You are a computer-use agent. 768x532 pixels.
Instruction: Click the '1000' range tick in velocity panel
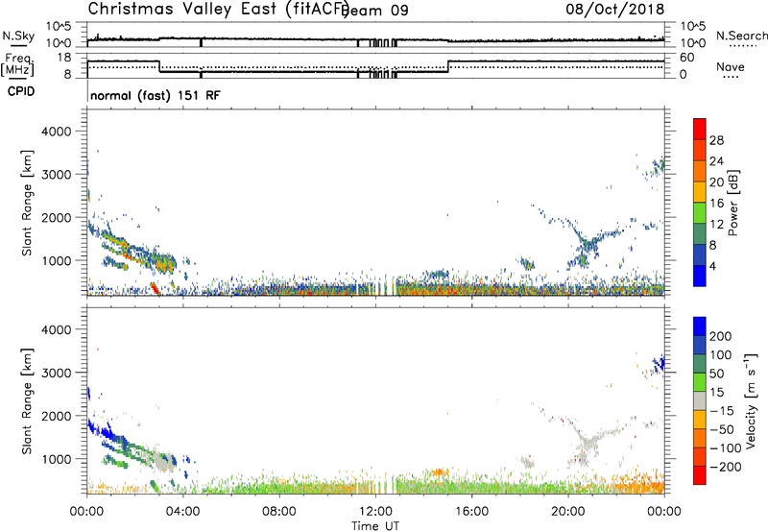point(57,459)
